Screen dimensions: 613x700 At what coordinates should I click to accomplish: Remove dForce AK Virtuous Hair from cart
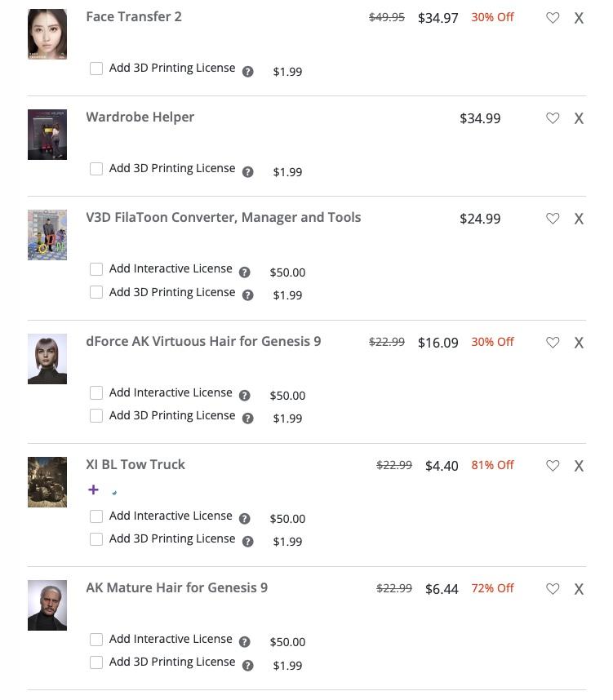coord(579,343)
